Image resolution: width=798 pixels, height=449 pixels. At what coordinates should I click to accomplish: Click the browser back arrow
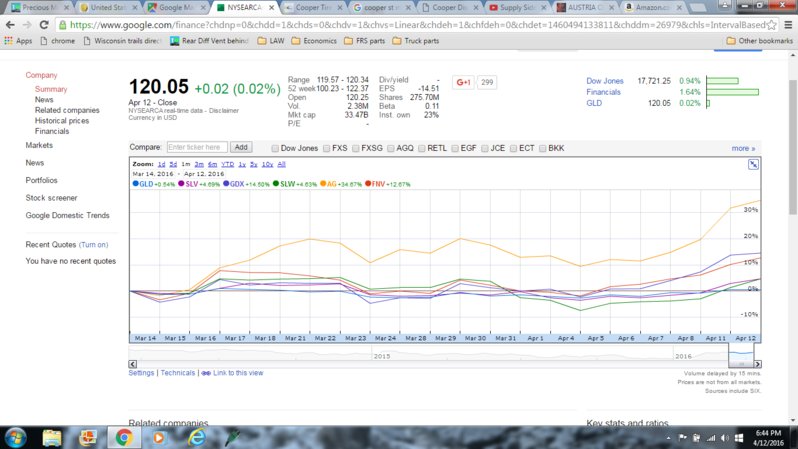10,24
